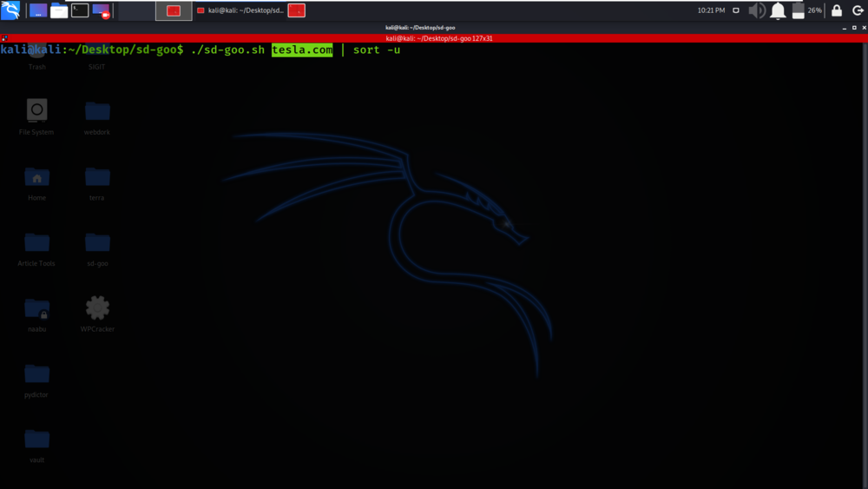Select the locked naabu desktop folder
This screenshot has height=489, width=868.
coord(37,315)
